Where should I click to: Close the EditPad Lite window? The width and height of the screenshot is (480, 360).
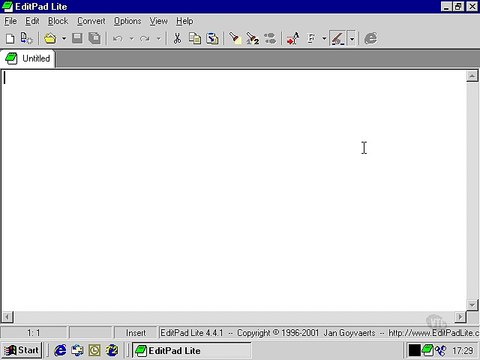click(x=472, y=6)
